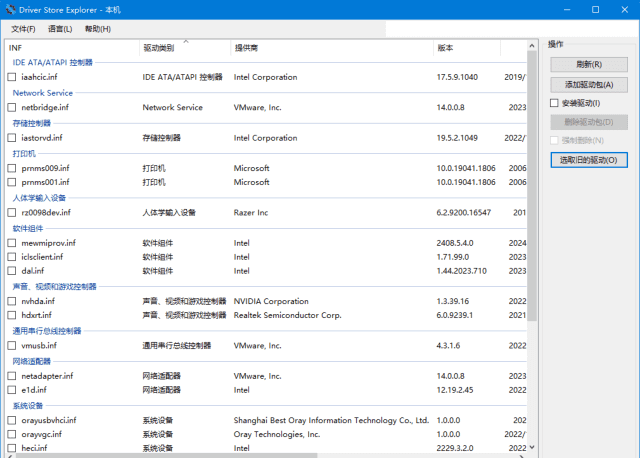Collapse the IDE ATA/ATAPI 控制器 group header
The width and height of the screenshot is (640, 458).
pos(53,62)
